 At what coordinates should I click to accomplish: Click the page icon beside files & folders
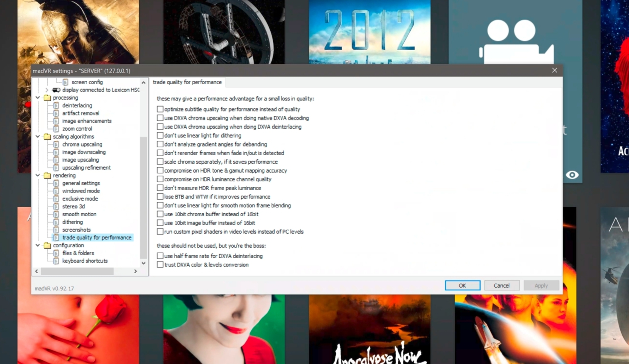pos(56,253)
